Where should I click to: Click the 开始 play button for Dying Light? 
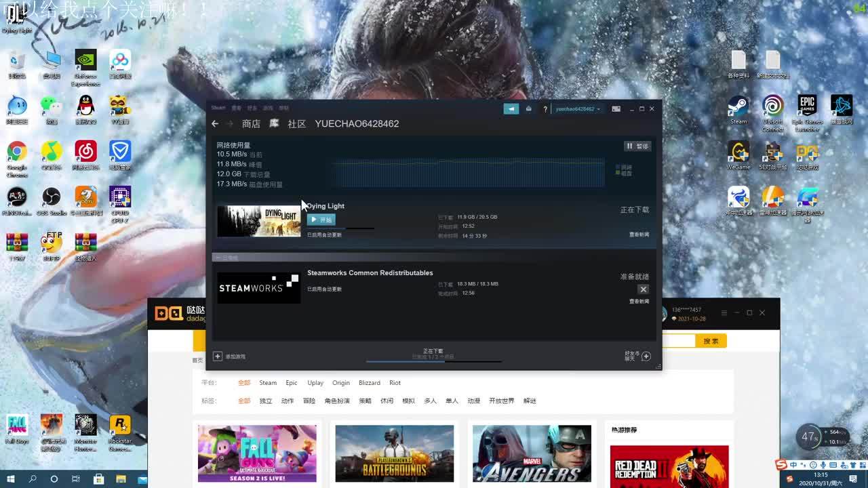click(x=321, y=220)
